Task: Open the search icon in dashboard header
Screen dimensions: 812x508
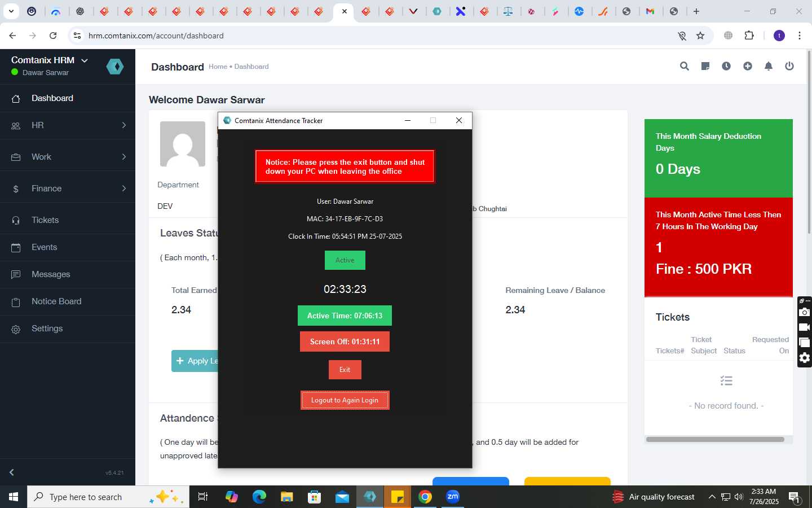Action: point(684,66)
